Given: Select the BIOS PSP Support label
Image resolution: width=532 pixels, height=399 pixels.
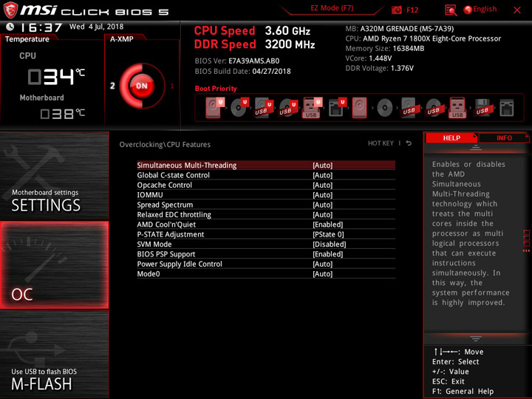Looking at the screenshot, I should tap(166, 253).
